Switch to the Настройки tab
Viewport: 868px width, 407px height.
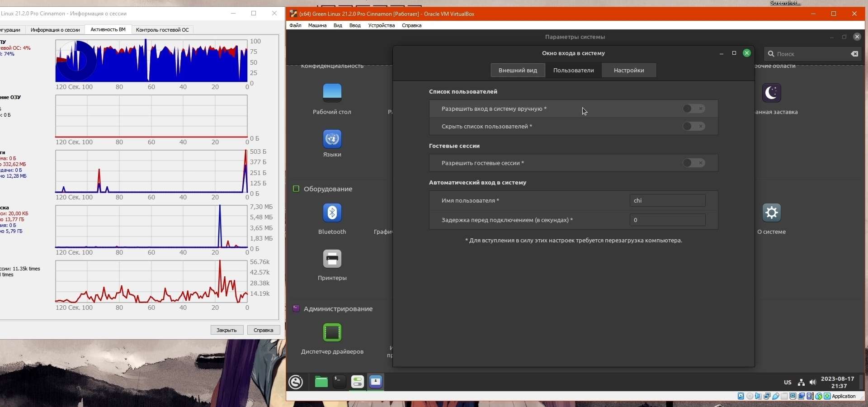coord(629,70)
